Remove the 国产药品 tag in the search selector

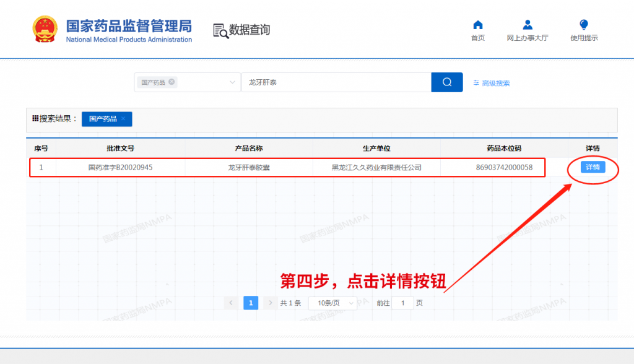[x=172, y=82]
